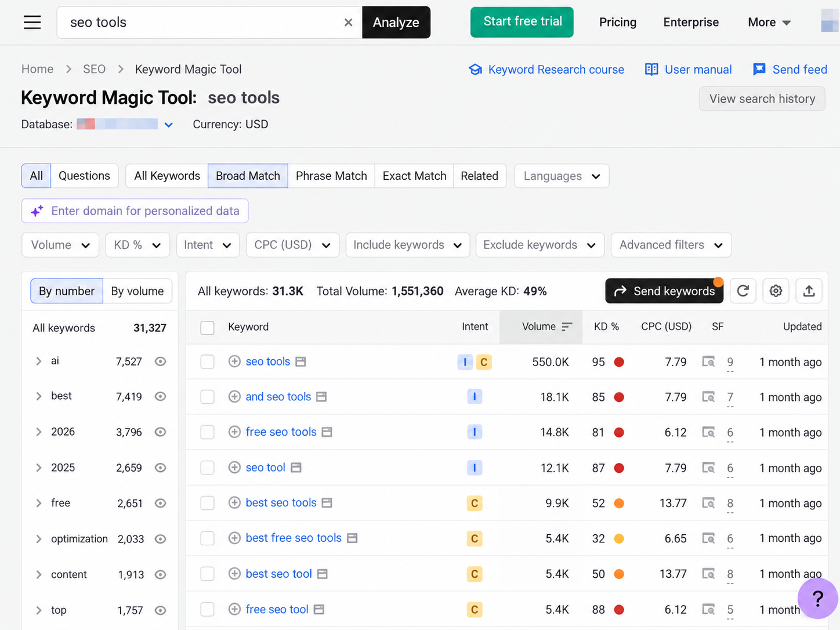
Task: Click the SERP snapshot icon beside 'best free seo tools'
Action: tap(352, 538)
